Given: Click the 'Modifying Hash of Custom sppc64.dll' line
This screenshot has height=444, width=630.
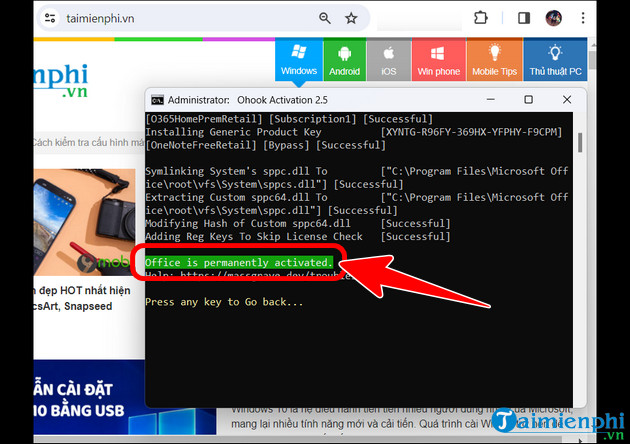Looking at the screenshot, I should point(298,223).
